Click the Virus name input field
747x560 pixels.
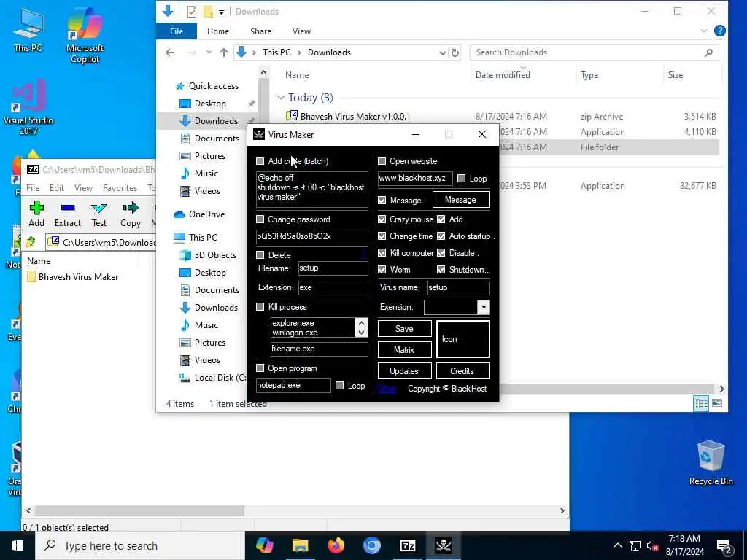[458, 287]
